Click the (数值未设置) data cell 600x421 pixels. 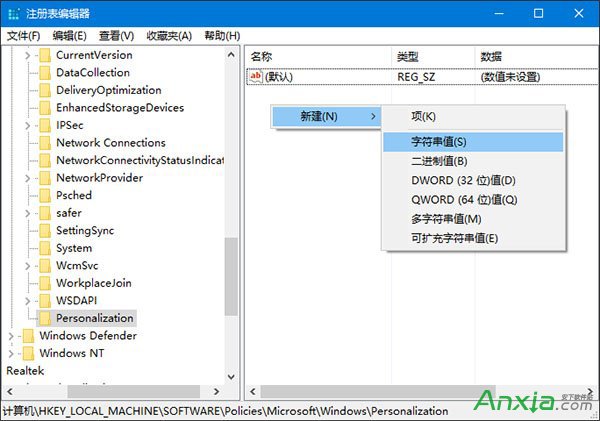pos(510,77)
